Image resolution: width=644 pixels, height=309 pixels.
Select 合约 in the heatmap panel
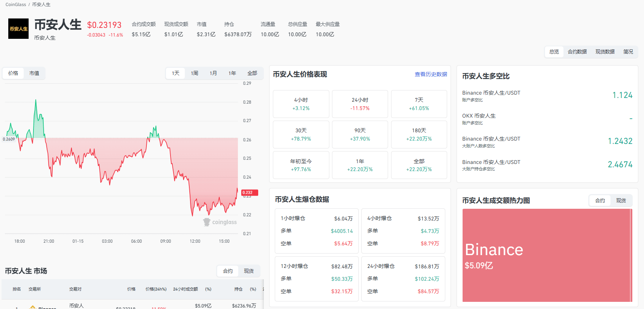[x=600, y=200]
